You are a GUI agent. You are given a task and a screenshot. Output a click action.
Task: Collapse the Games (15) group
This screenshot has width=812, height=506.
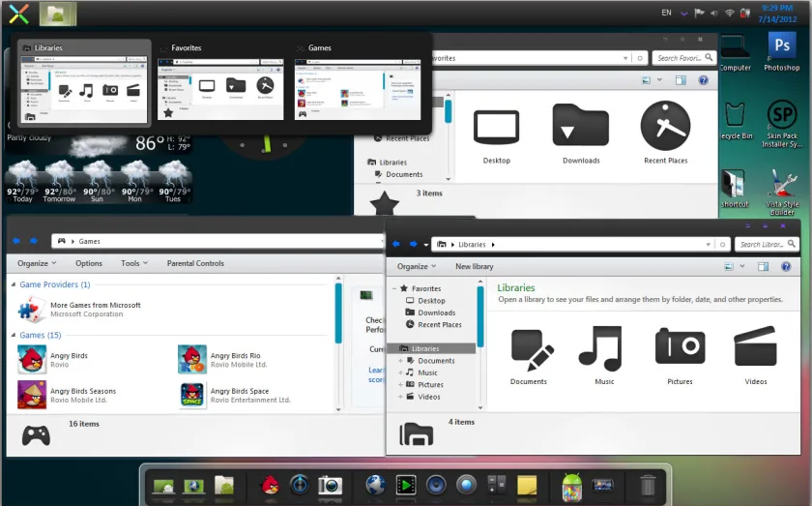14,336
